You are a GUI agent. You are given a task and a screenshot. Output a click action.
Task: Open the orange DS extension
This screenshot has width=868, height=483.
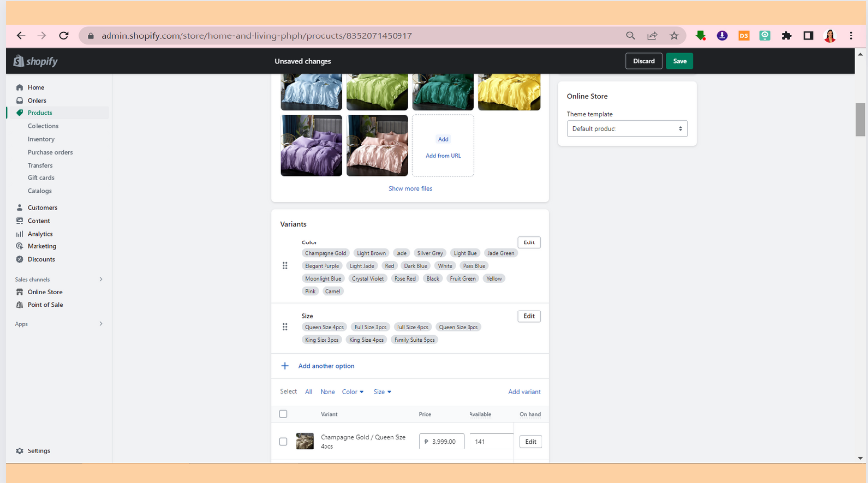coord(744,35)
